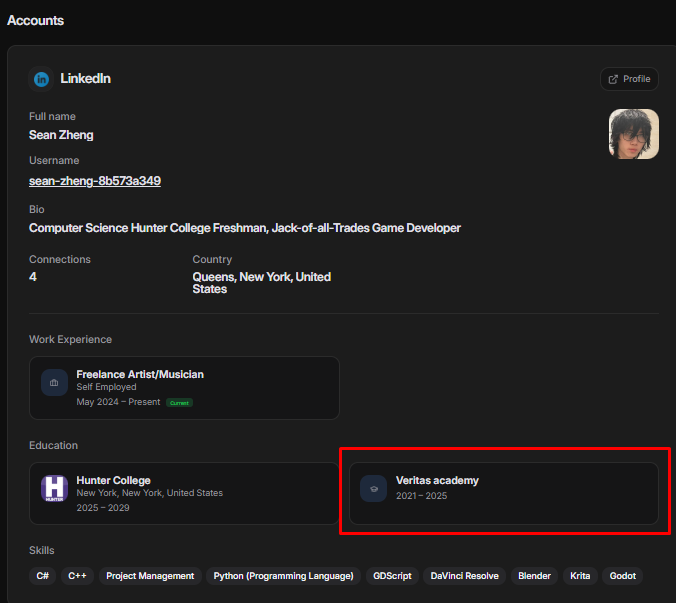Click the Hunter College logo icon
This screenshot has width=676, height=603.
pyautogui.click(x=54, y=488)
